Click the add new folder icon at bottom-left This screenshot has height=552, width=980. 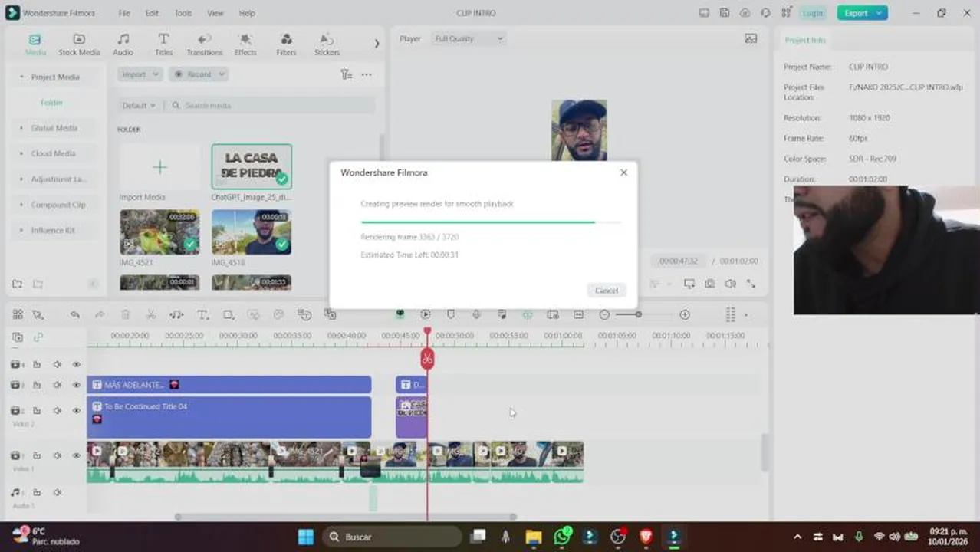coord(17,284)
